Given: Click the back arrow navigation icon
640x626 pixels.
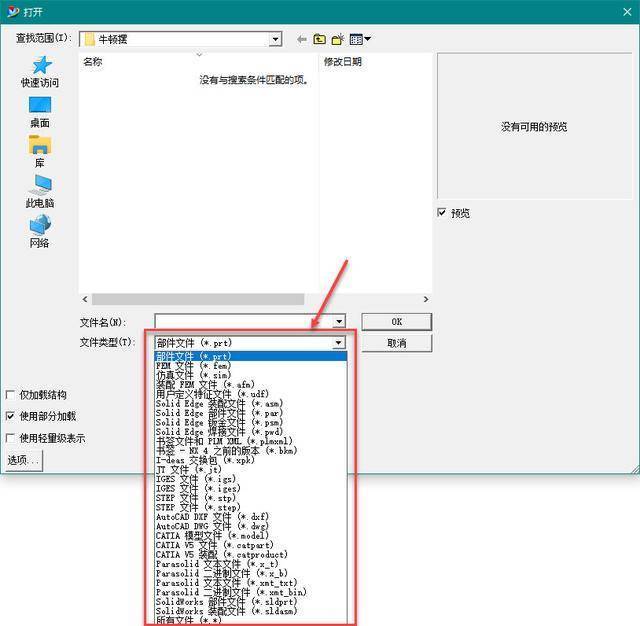Looking at the screenshot, I should point(302,39).
